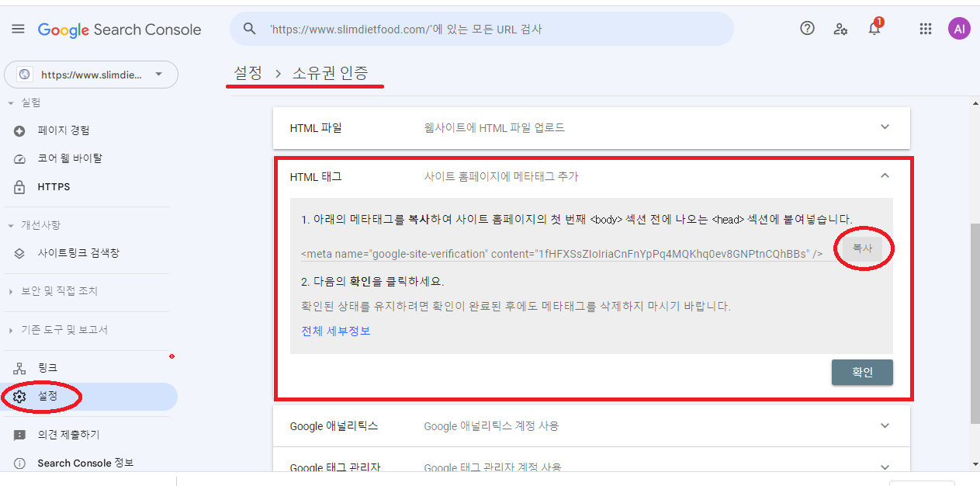The height and width of the screenshot is (486, 980).
Task: Click the 설정 gear icon
Action: pos(20,397)
